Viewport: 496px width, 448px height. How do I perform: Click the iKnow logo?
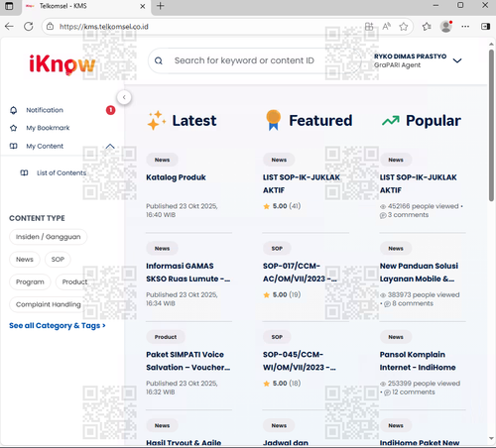pyautogui.click(x=62, y=64)
